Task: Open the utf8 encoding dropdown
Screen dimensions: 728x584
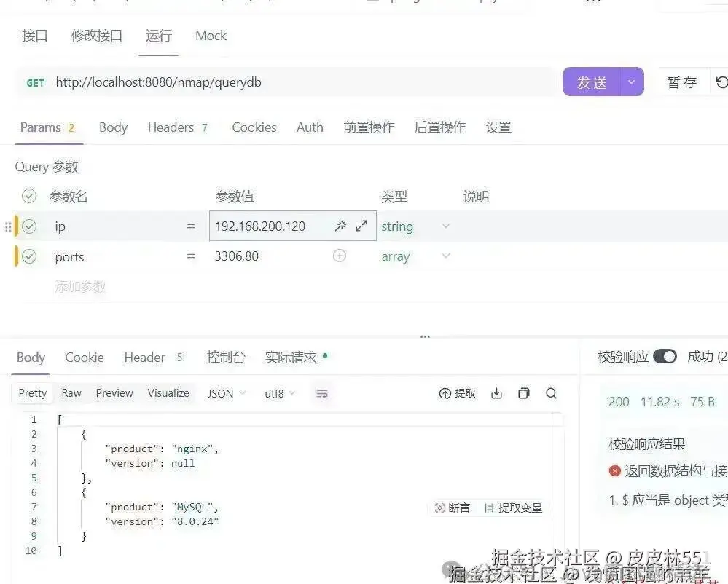Action: point(280,393)
